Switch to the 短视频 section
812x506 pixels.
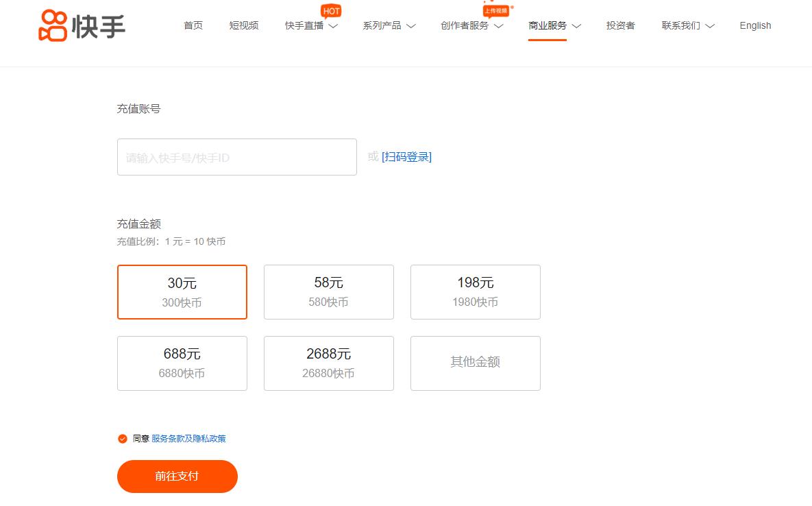pos(244,25)
